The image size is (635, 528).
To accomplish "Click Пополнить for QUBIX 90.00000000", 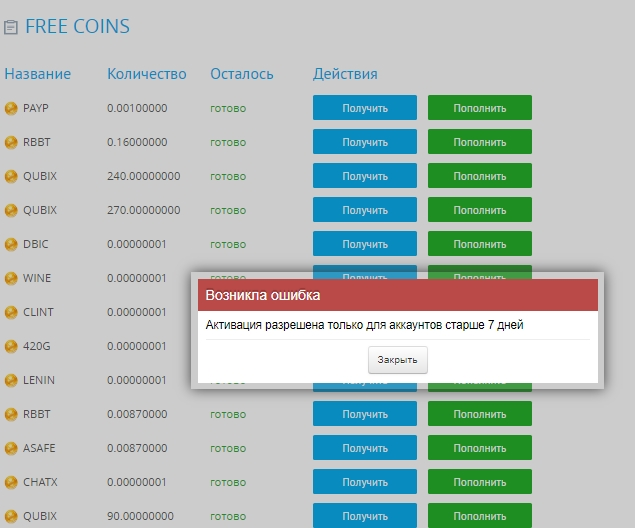I will coord(479,515).
